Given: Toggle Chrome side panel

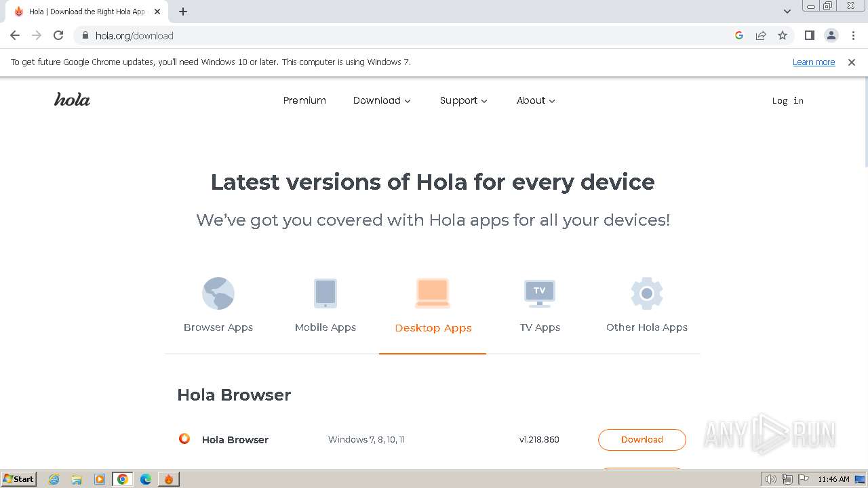Looking at the screenshot, I should click(809, 35).
